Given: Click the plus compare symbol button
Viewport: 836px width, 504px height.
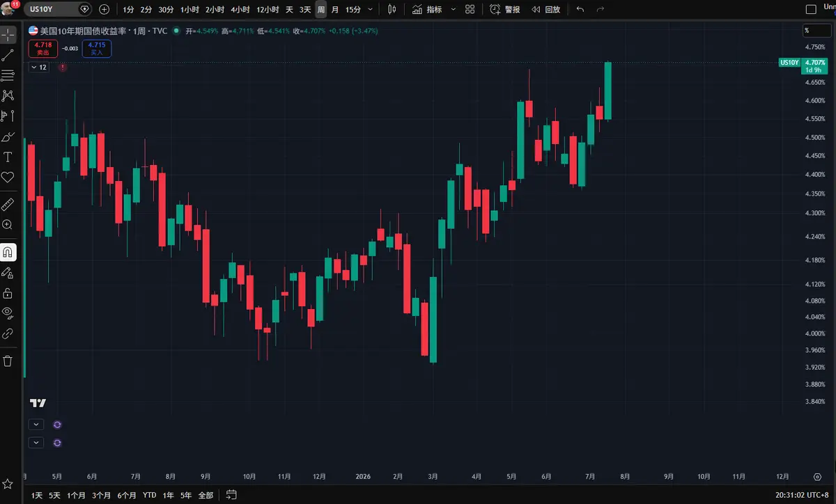Looking at the screenshot, I should point(104,10).
